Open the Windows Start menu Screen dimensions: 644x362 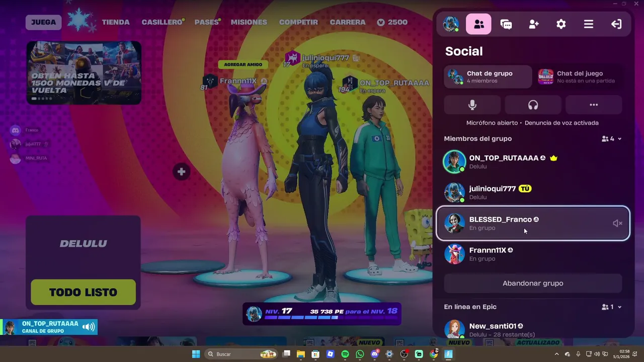point(196,354)
